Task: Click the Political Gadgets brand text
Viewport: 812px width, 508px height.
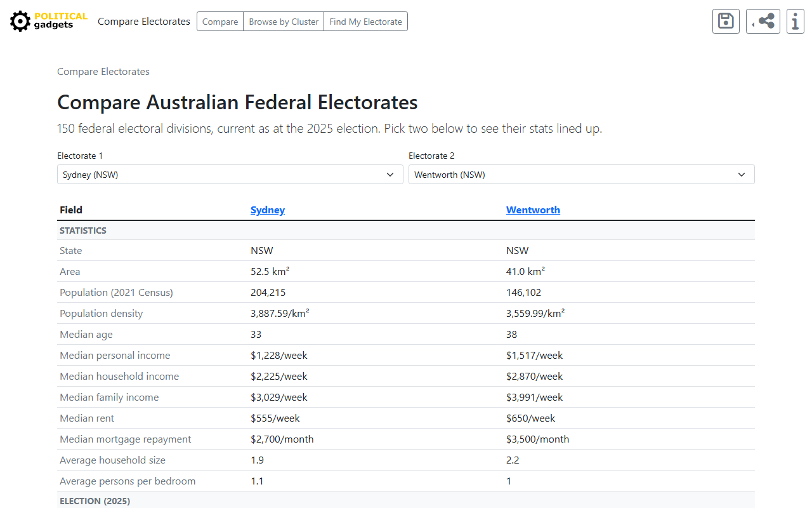Action: point(61,21)
